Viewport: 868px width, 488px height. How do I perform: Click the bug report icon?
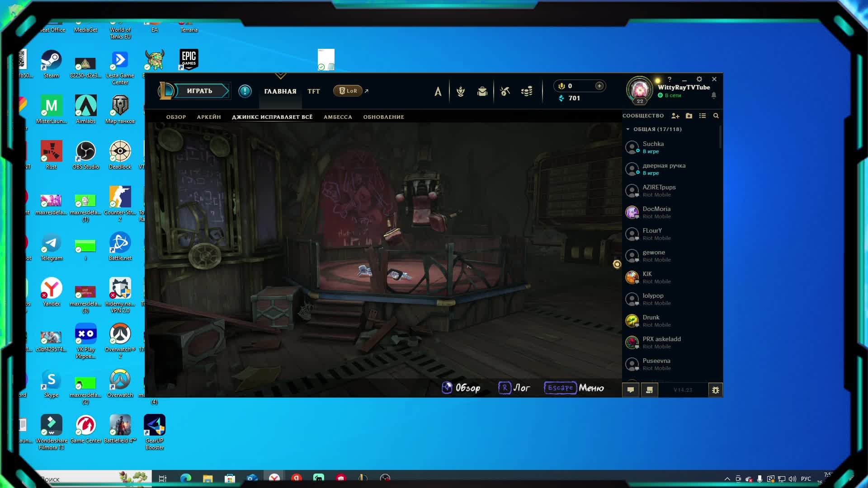(716, 390)
